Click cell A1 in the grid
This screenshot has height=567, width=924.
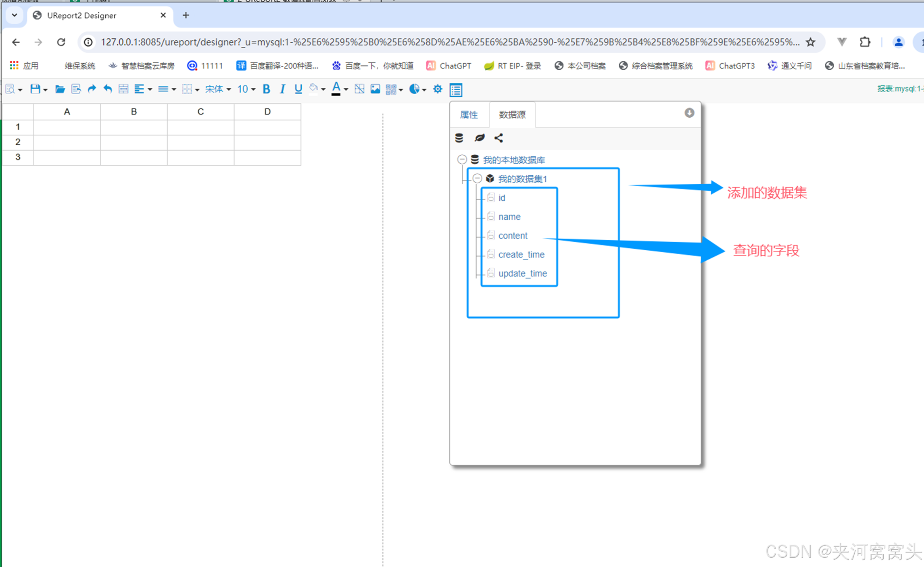coord(67,127)
